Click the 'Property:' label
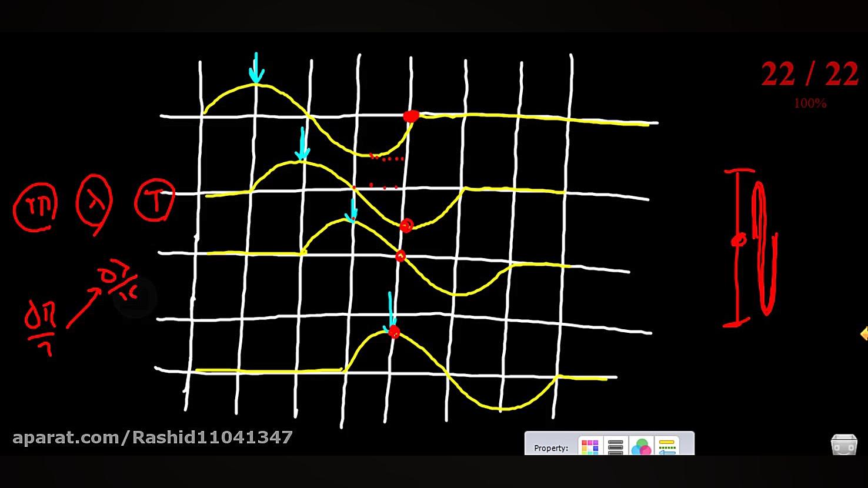This screenshot has width=868, height=488. tap(551, 448)
